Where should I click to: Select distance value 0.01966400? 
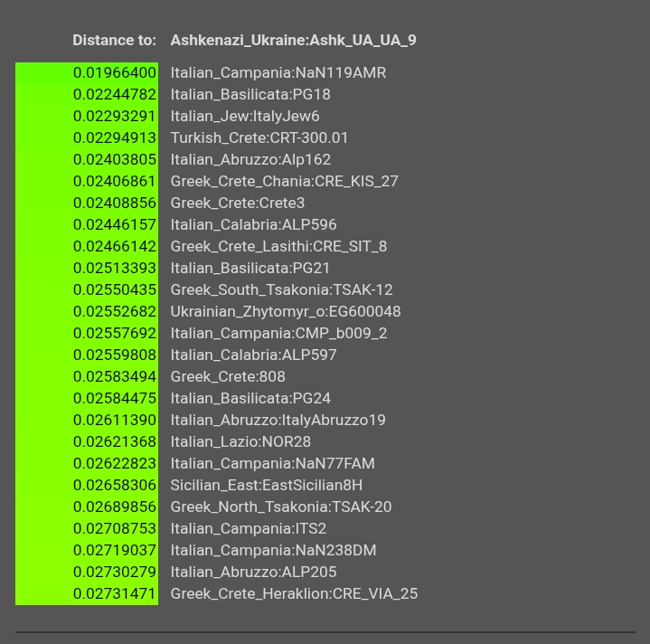click(x=115, y=72)
